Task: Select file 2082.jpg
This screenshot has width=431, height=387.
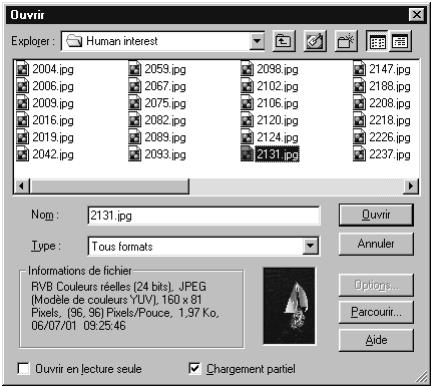Action: [157, 120]
